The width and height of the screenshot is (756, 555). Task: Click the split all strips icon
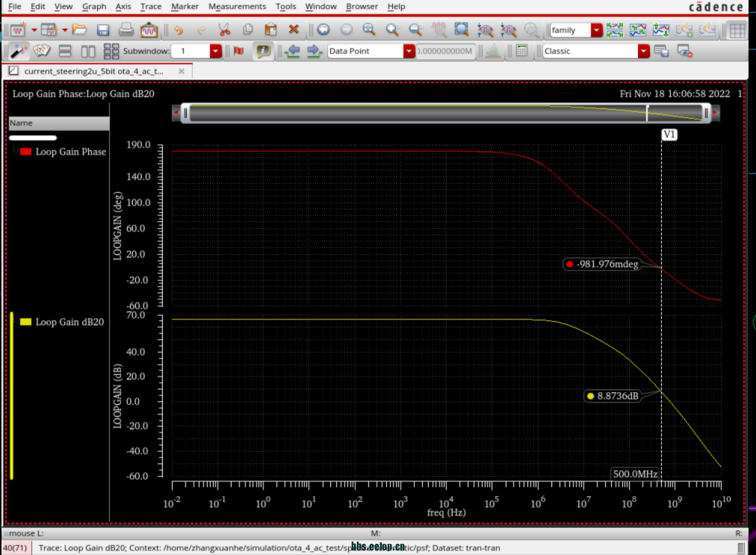[615, 30]
